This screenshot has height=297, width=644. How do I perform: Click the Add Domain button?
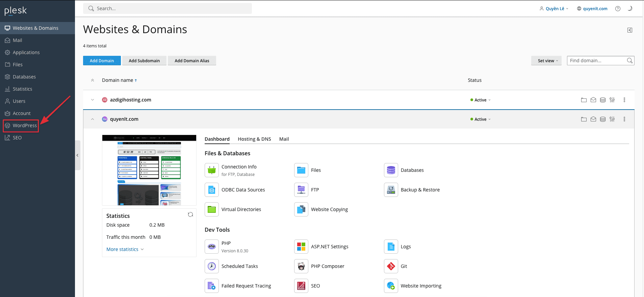(102, 61)
